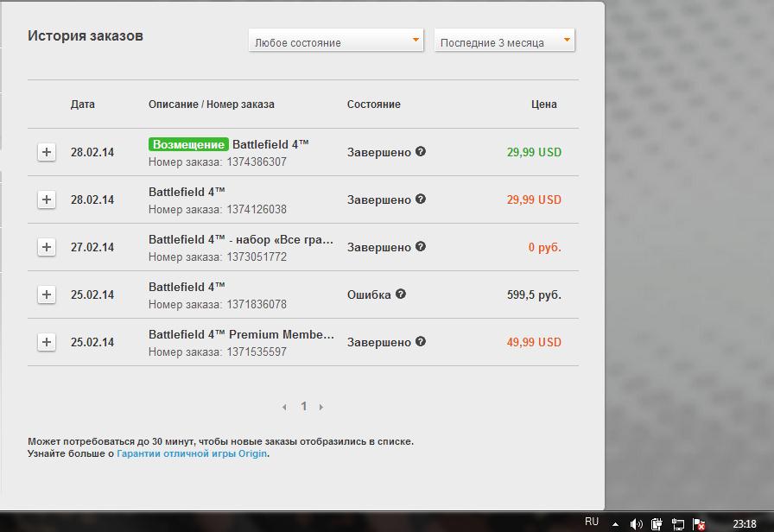Click the 'История заказов' heading

click(x=86, y=35)
